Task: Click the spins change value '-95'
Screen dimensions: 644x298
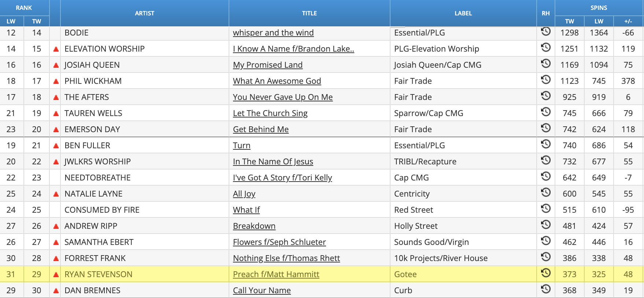Action: click(x=628, y=210)
